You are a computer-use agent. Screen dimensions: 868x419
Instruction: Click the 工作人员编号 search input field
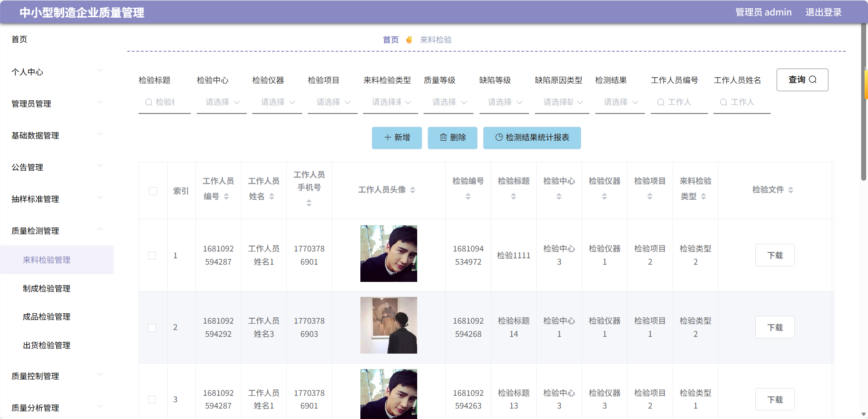point(679,102)
